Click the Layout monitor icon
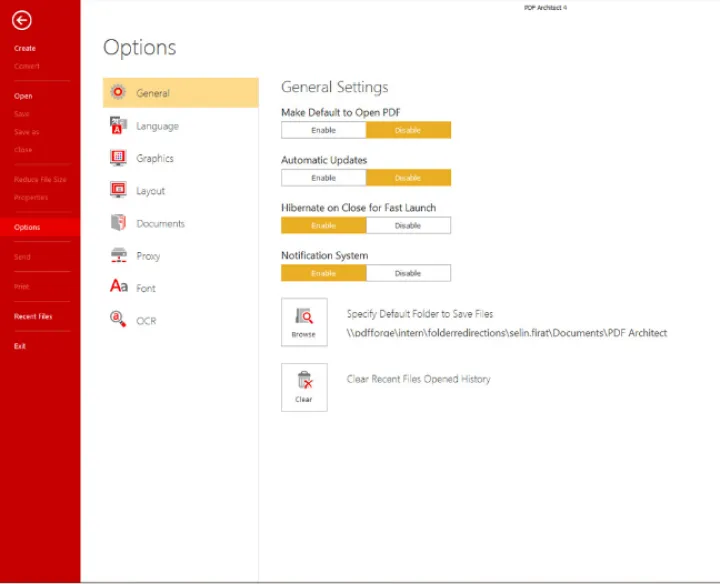This screenshot has width=720, height=584. click(118, 190)
